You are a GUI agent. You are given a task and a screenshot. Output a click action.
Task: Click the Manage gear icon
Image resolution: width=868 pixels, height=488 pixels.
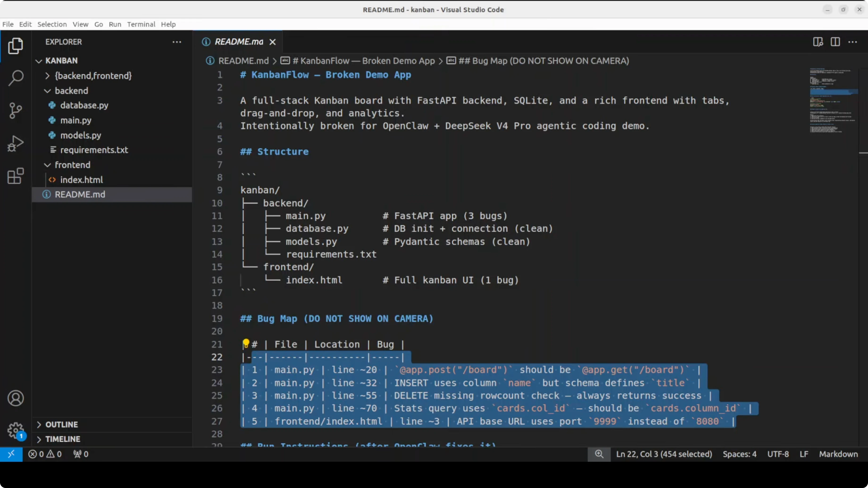[16, 430]
